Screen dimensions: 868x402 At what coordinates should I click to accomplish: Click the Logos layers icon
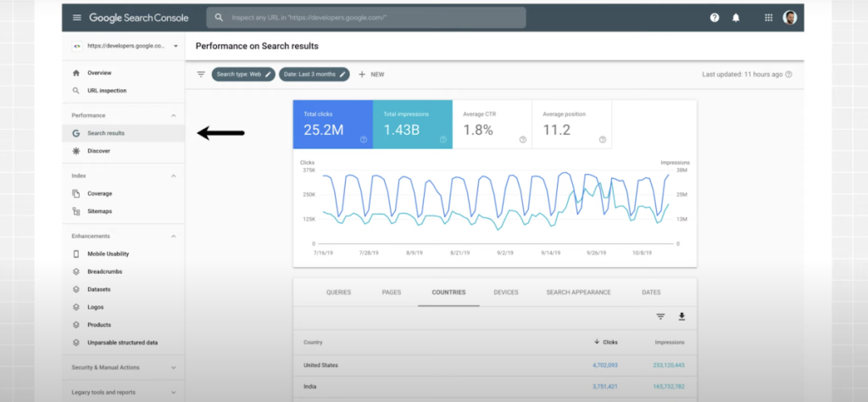76,307
